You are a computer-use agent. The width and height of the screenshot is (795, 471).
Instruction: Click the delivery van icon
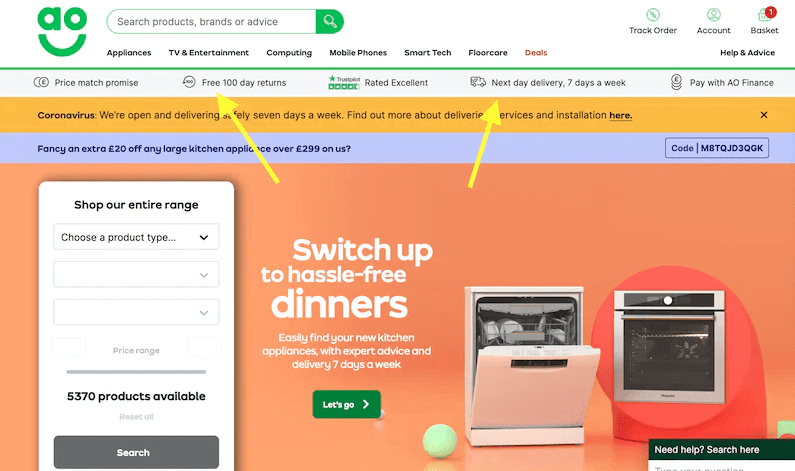(478, 82)
